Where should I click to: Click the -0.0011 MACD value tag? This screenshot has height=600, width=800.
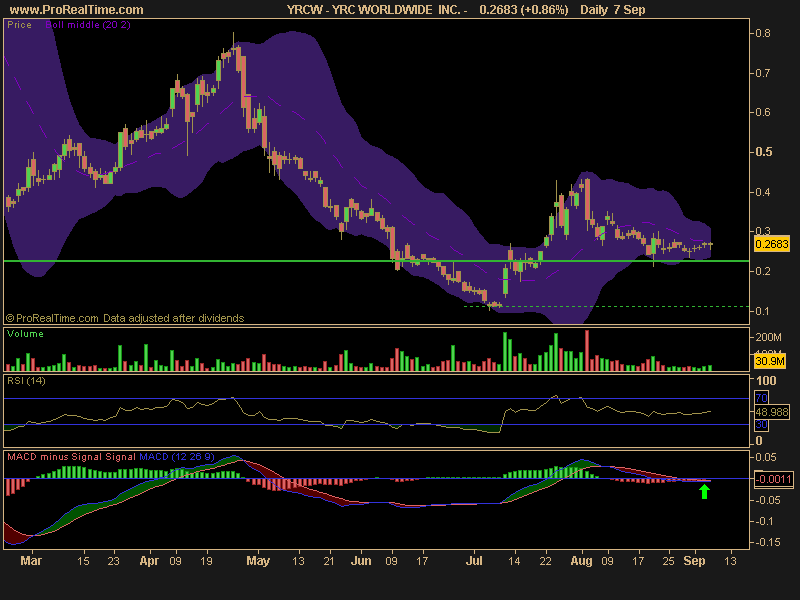pyautogui.click(x=773, y=479)
